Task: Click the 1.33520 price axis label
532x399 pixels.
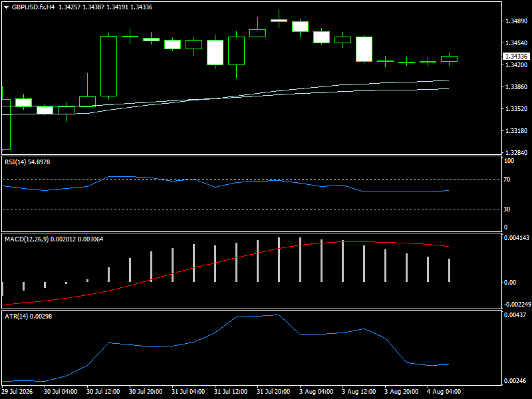Action: [x=517, y=109]
